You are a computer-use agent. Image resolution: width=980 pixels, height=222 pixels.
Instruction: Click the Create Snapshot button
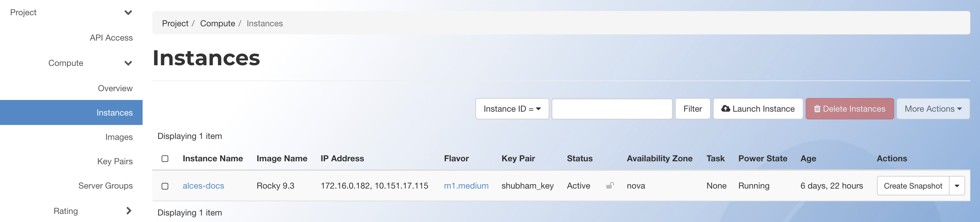913,186
